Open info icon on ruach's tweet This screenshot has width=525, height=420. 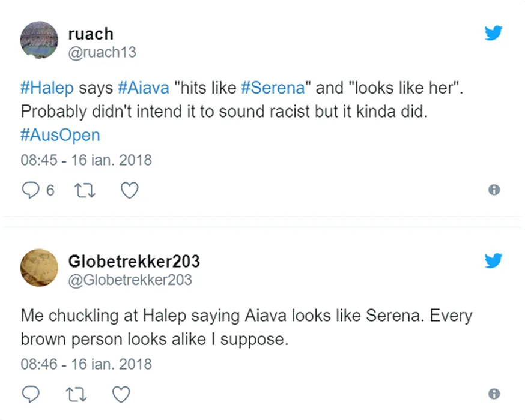tap(494, 190)
